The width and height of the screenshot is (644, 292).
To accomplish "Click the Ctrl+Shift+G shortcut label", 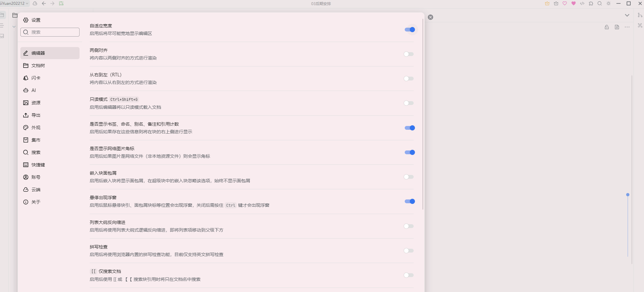I will click(x=124, y=100).
